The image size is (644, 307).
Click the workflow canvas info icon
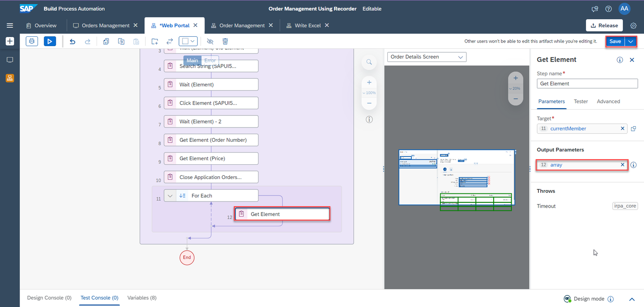(369, 119)
